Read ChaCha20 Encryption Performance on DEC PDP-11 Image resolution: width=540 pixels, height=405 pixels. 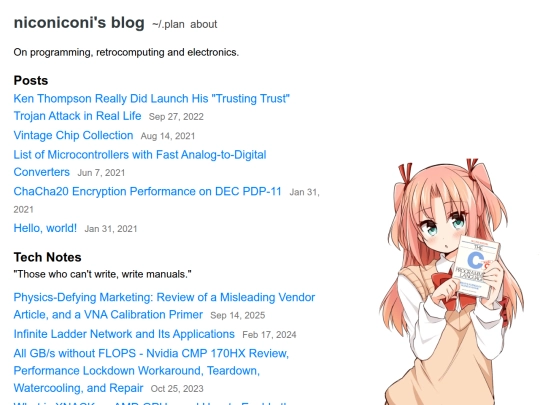pos(147,191)
